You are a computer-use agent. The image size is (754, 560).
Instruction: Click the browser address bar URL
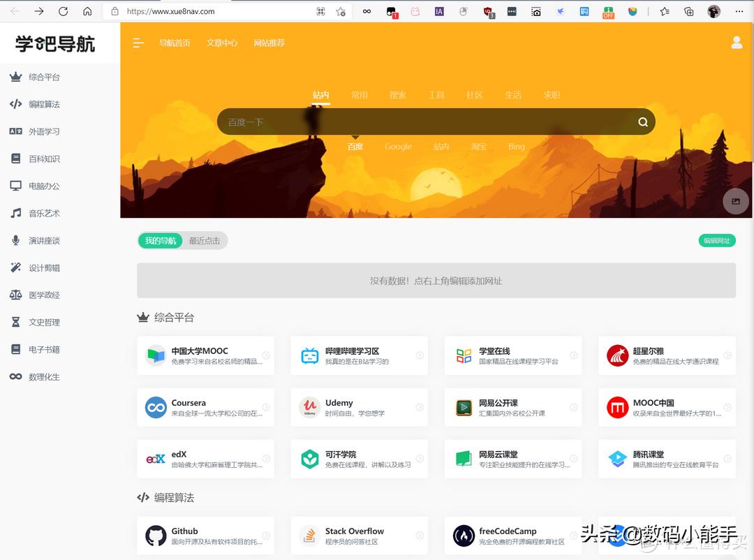coord(171,12)
